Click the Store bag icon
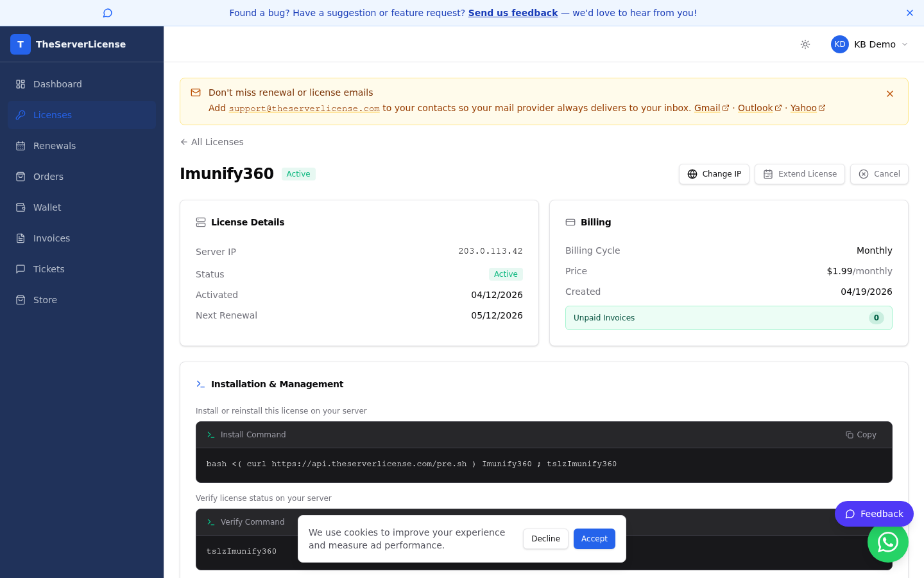Viewport: 924px width, 578px height. click(21, 300)
